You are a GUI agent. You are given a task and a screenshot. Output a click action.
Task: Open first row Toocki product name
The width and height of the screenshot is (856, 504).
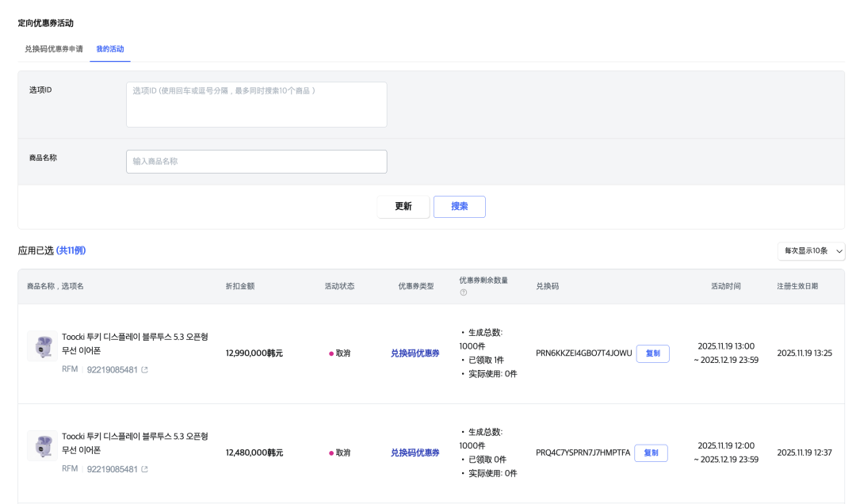135,343
